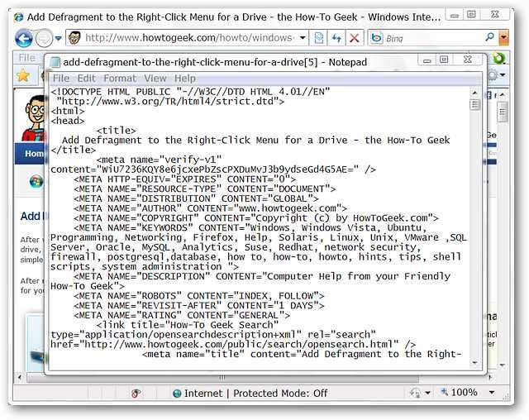This screenshot has width=529, height=420.
Task: Click the Notepad scrollbar up arrow
Action: 475,92
